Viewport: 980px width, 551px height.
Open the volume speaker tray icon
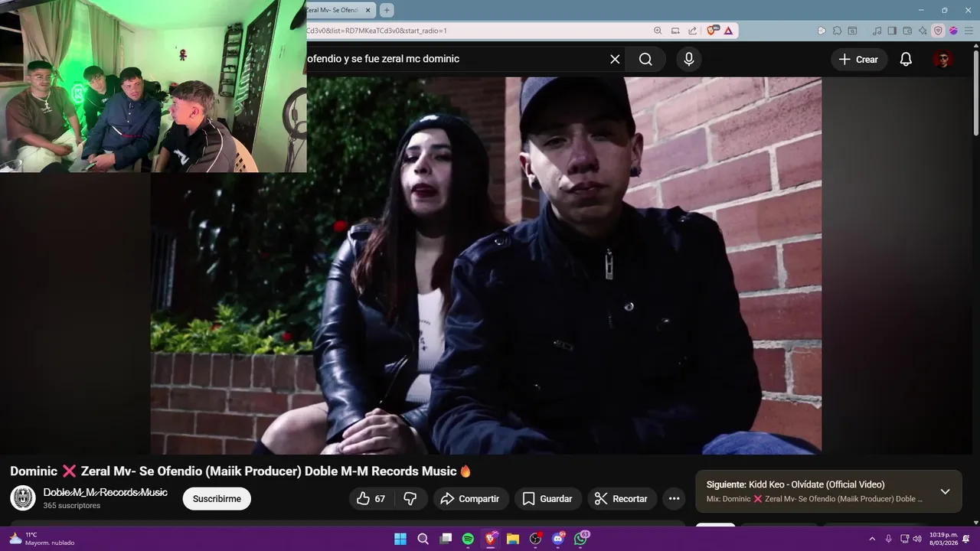(917, 539)
